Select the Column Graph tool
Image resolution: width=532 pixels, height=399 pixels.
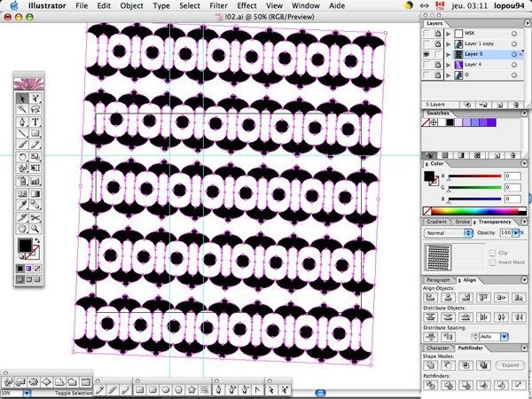coord(35,181)
